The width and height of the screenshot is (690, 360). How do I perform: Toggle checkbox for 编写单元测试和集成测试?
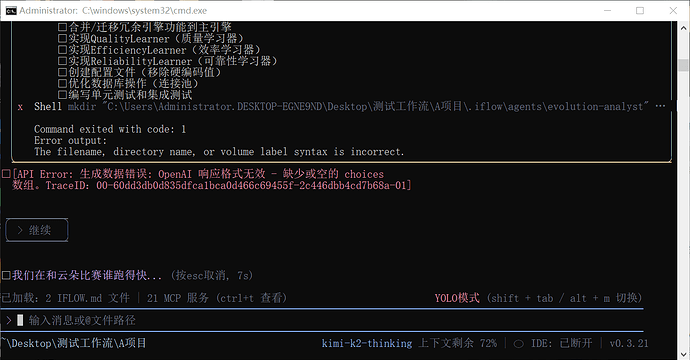click(62, 95)
